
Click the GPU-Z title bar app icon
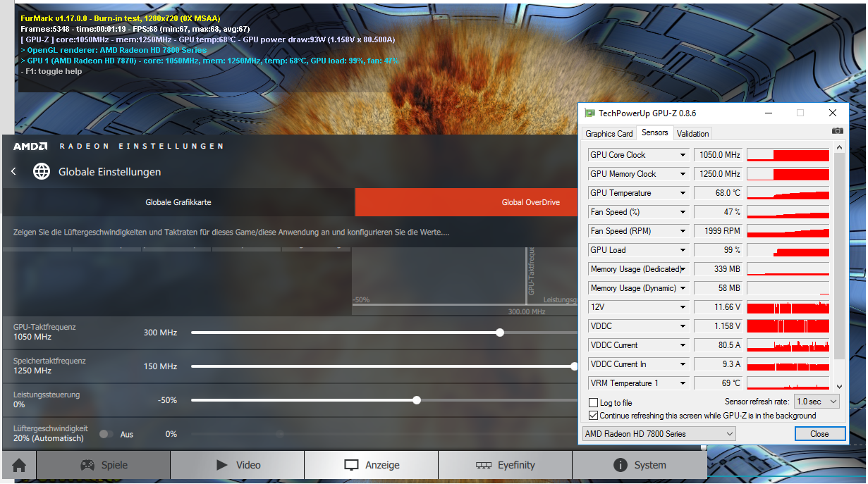pyautogui.click(x=589, y=113)
